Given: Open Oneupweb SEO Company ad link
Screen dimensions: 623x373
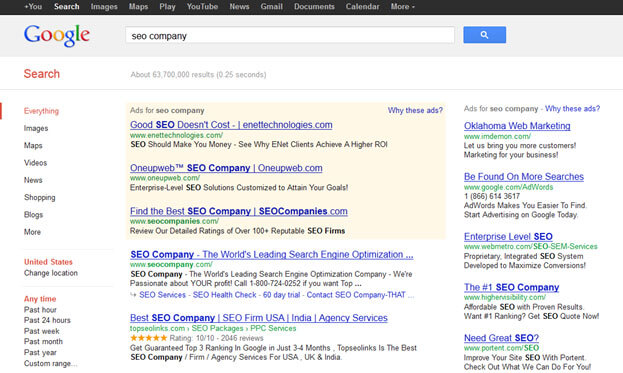Looking at the screenshot, I should (x=226, y=168).
